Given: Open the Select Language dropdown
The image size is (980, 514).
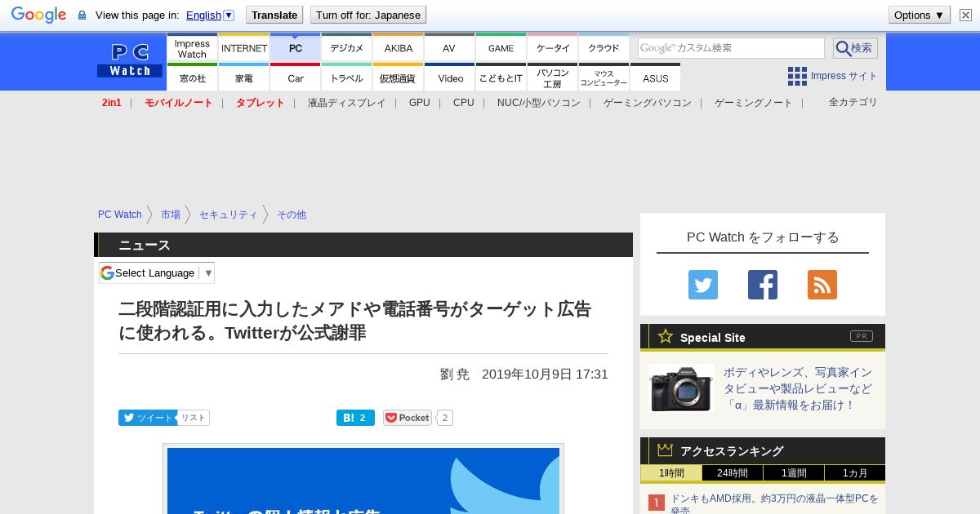Looking at the screenshot, I should tap(157, 273).
